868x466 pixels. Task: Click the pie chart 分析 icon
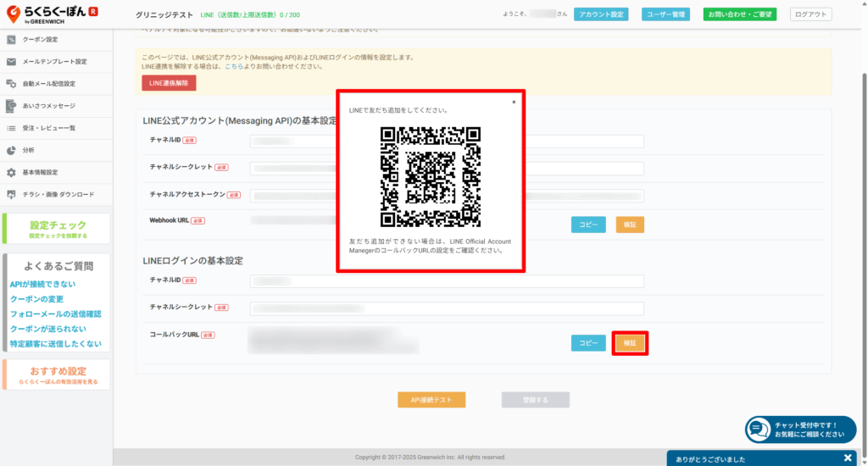pyautogui.click(x=11, y=150)
